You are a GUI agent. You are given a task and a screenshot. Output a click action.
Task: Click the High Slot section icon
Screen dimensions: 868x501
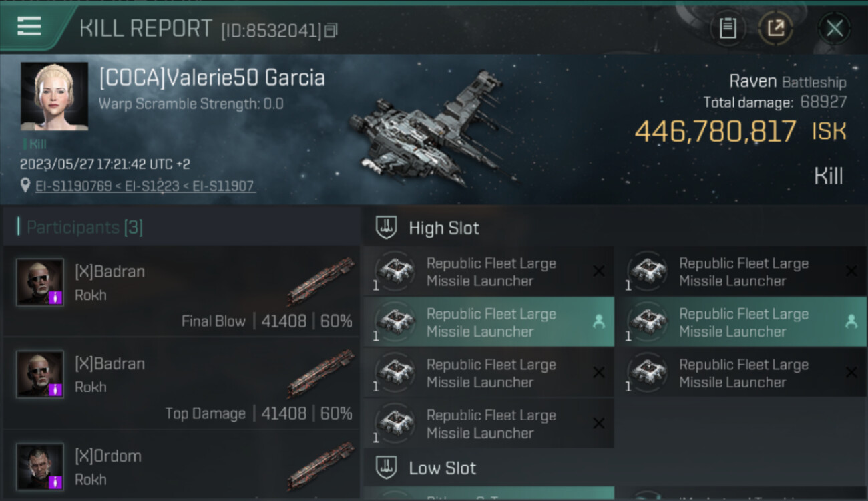(387, 228)
